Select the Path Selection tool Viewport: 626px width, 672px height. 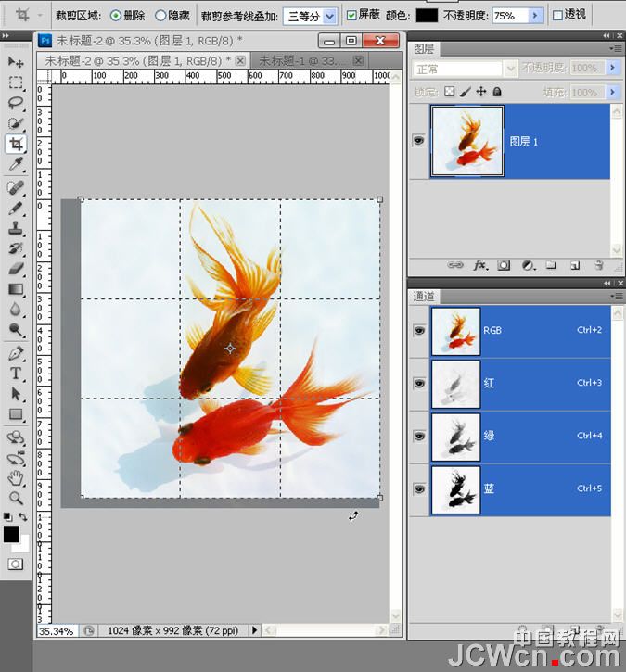(x=16, y=393)
